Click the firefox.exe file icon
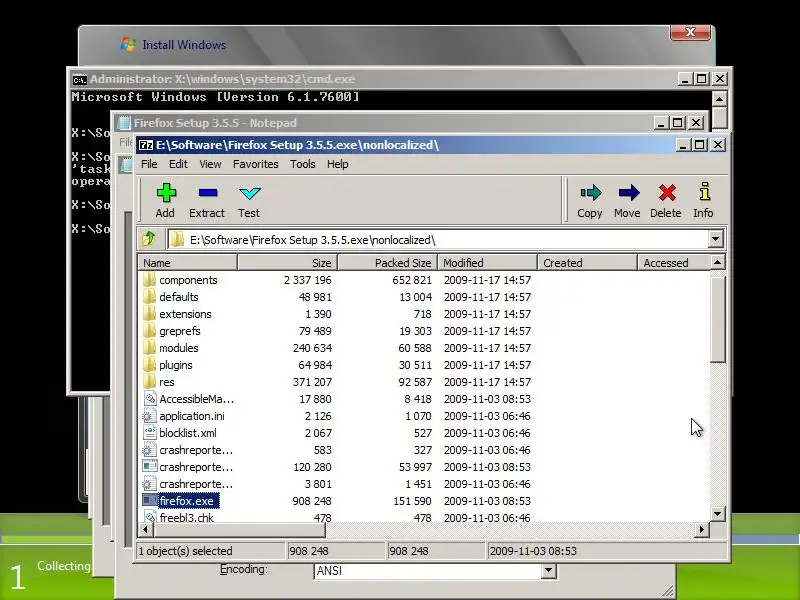Image resolution: width=800 pixels, height=600 pixels. tap(149, 501)
